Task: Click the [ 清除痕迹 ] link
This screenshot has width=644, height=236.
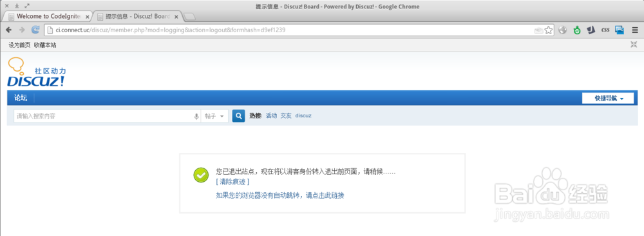Action: coord(232,181)
